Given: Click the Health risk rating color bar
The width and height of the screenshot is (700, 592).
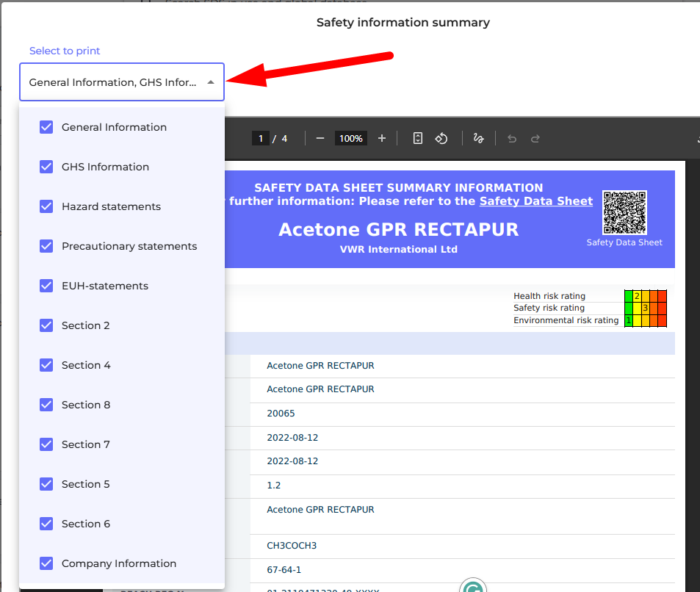Looking at the screenshot, I should click(x=646, y=296).
